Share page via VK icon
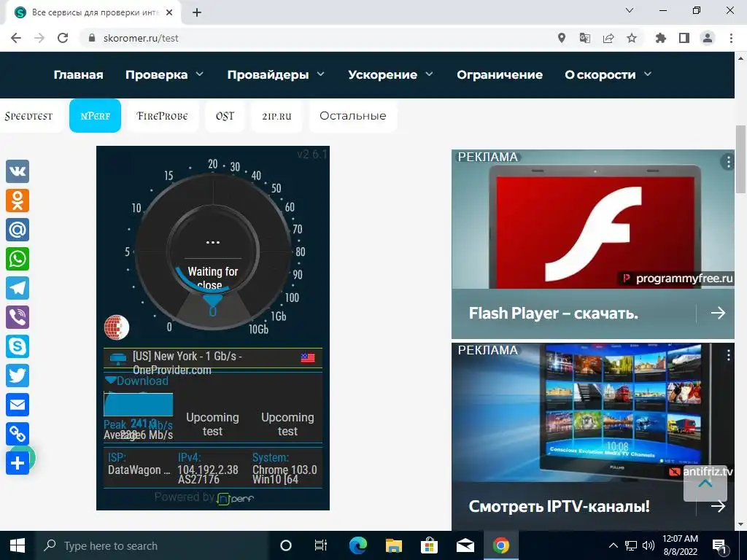This screenshot has width=747, height=560. (18, 171)
